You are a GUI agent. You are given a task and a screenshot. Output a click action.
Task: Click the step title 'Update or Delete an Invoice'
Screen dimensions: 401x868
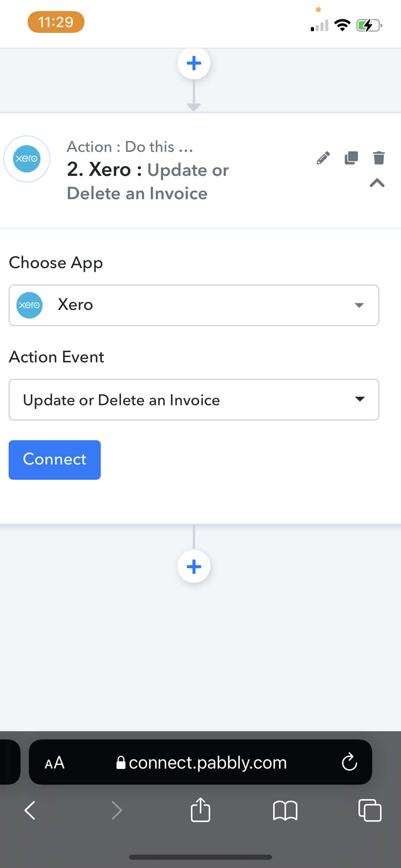coord(148,182)
